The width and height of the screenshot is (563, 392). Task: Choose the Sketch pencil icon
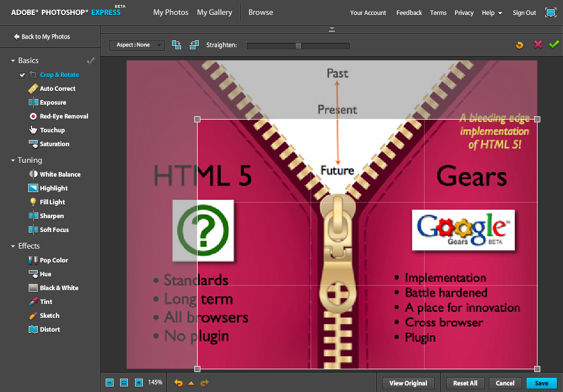pyautogui.click(x=33, y=316)
